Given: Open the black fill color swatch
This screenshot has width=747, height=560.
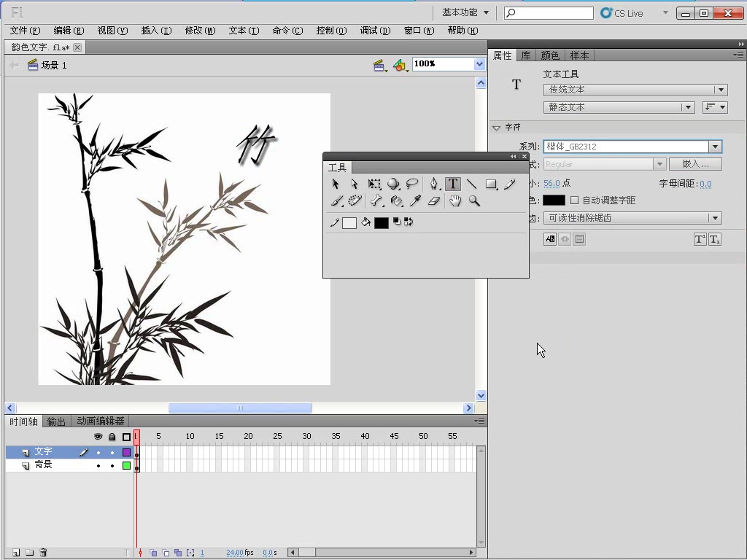Looking at the screenshot, I should coord(381,222).
